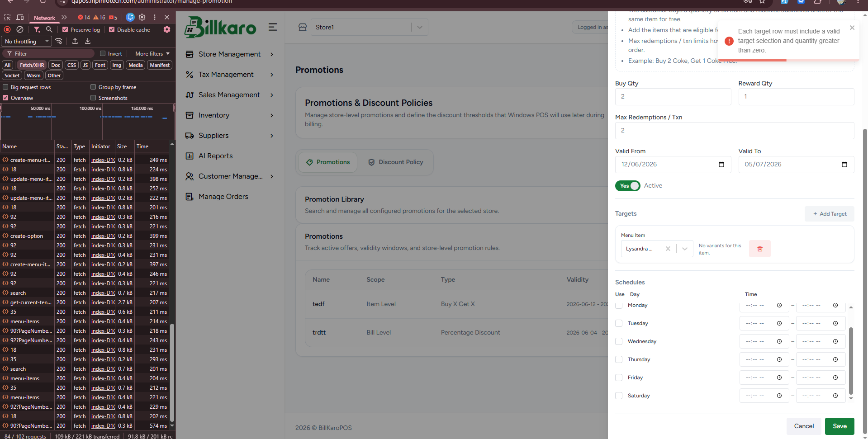The image size is (868, 439).
Task: Click the schedule list vertical scrollbar
Action: (851, 361)
